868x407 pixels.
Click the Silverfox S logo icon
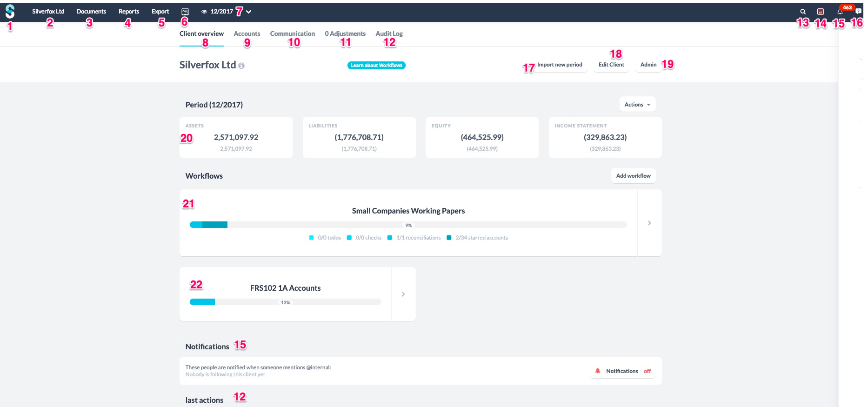point(10,12)
